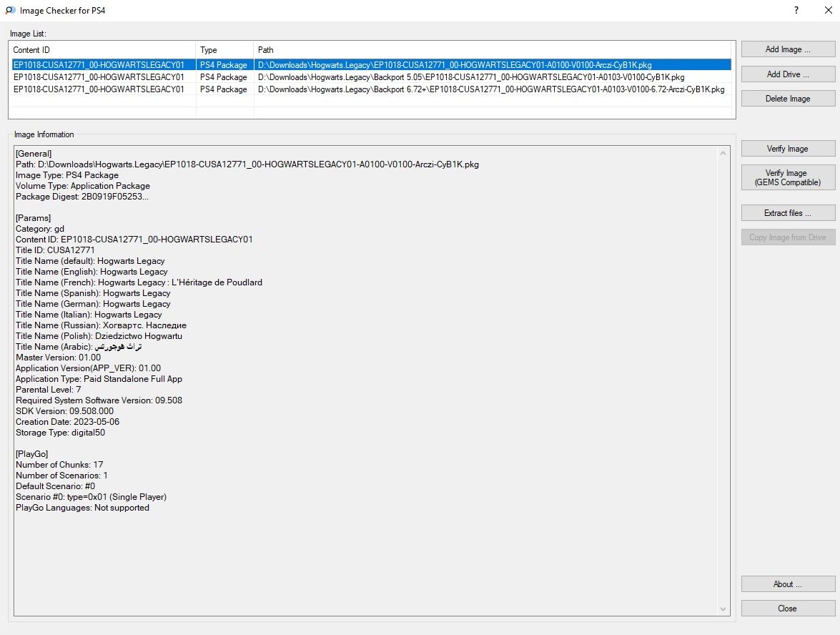Click the 'Application Type: Paid Standalone Full App' line
The image size is (840, 635).
99,379
